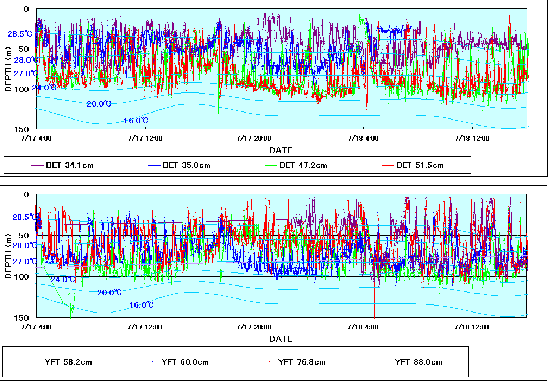
Task: Click the 20.0°C isotherm label in BET chart
Action: 99,104
